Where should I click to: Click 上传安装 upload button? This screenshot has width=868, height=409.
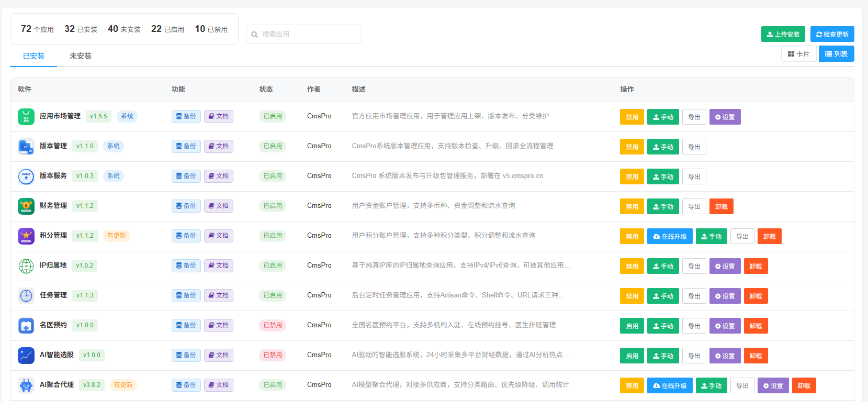pos(783,34)
